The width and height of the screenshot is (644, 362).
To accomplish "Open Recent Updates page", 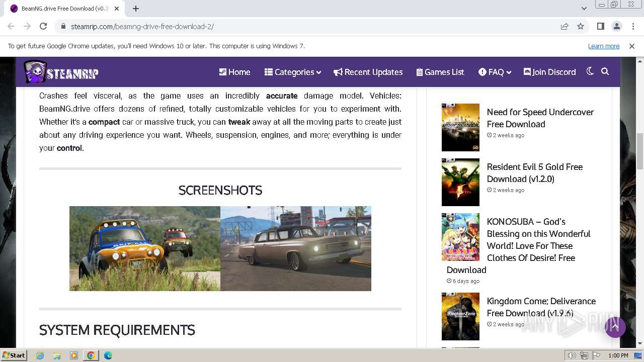I will pos(368,72).
